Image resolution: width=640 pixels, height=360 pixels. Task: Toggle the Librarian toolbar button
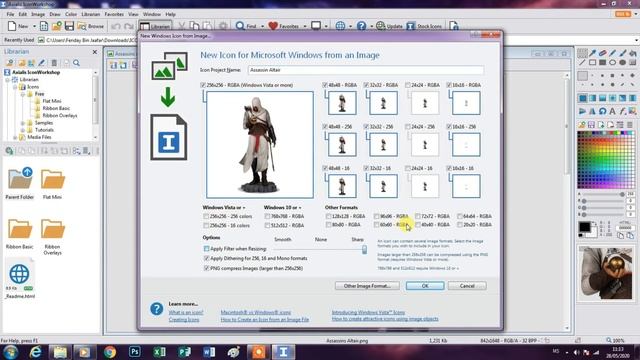tap(155, 26)
